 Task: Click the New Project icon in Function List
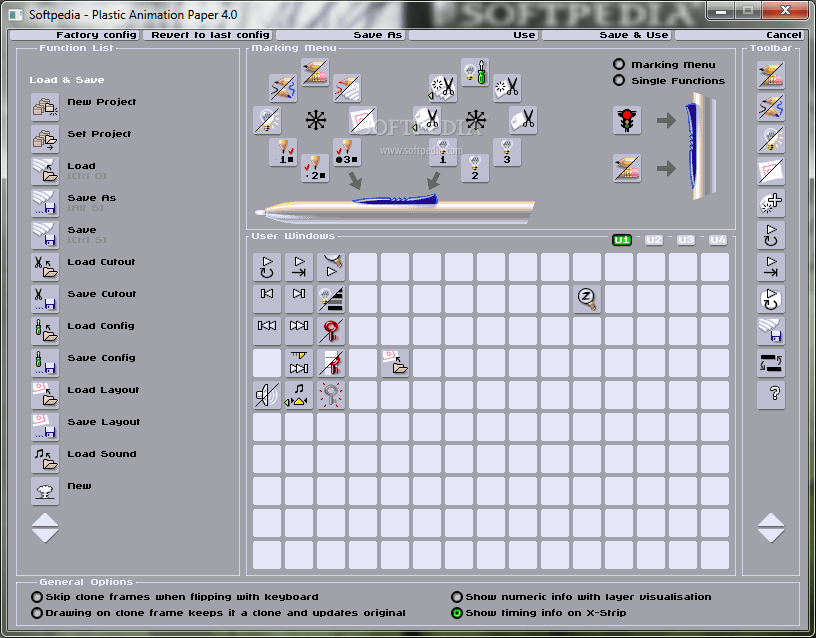[45, 107]
